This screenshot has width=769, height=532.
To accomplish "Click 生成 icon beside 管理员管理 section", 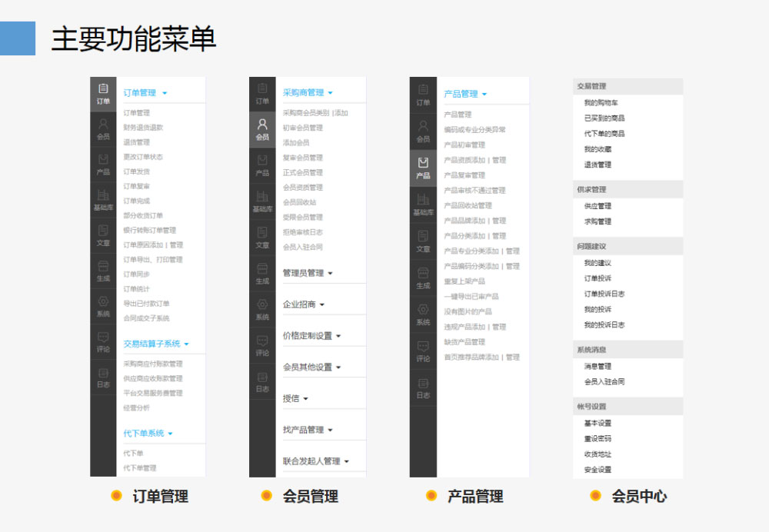I will click(x=262, y=274).
